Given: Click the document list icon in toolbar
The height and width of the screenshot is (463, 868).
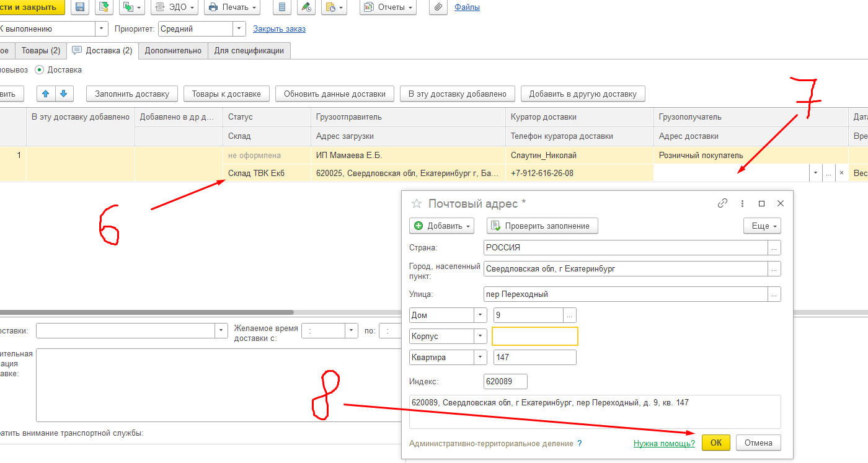Looking at the screenshot, I should pos(283,7).
